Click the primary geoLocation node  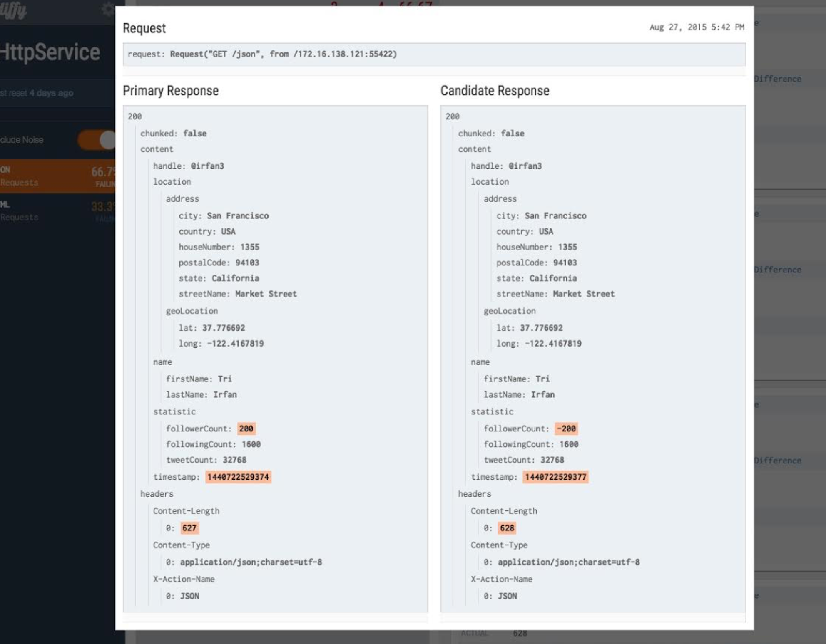pos(192,311)
